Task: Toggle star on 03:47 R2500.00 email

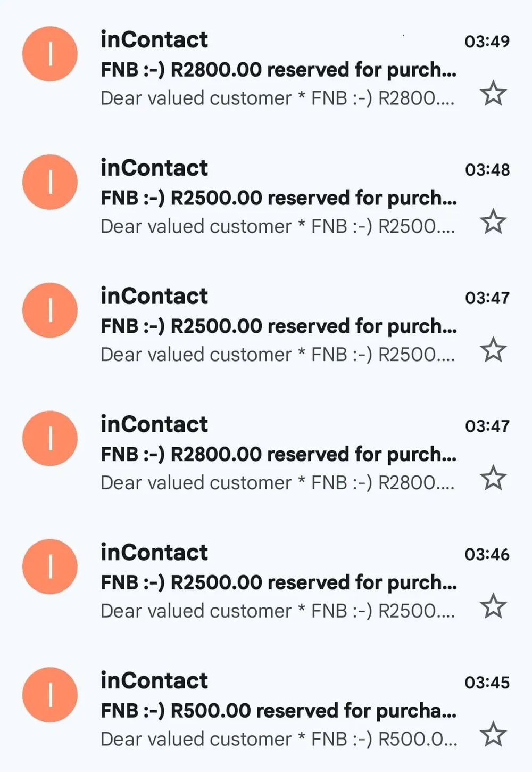Action: pos(493,350)
